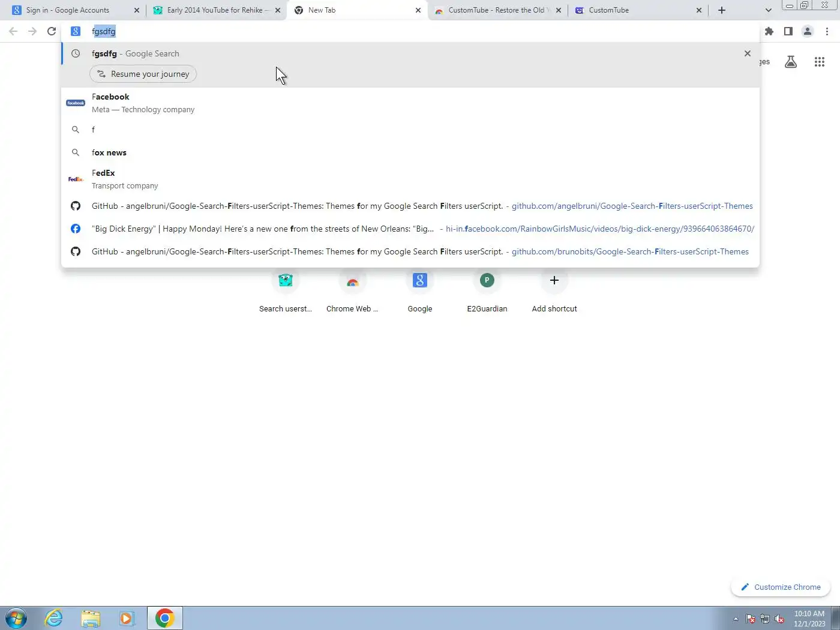Select the single letter f suggestion
The image size is (840, 630).
[410, 130]
